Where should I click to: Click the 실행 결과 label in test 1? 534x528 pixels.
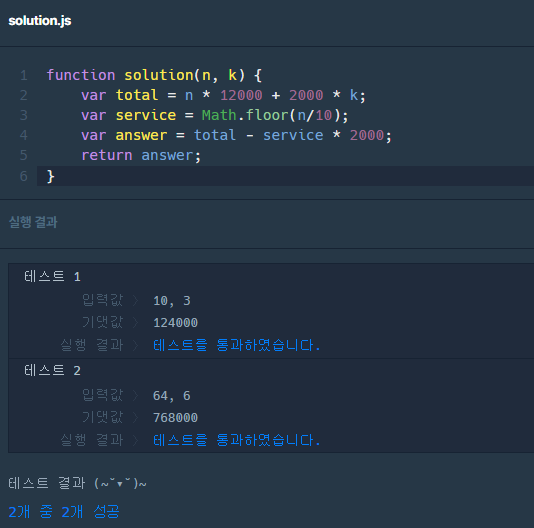coord(92,345)
